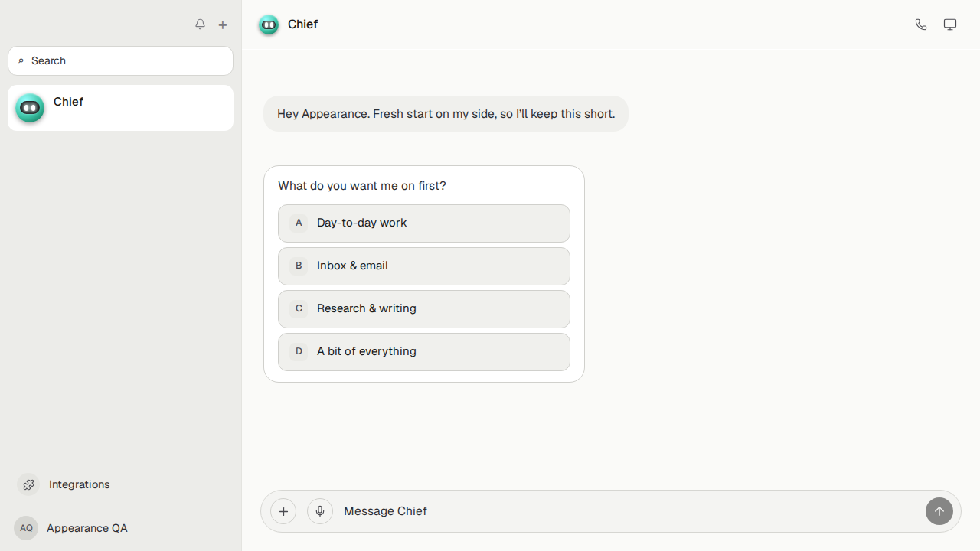Open the Chief conversation in sidebar
Image resolution: width=980 pixels, height=551 pixels.
click(121, 108)
